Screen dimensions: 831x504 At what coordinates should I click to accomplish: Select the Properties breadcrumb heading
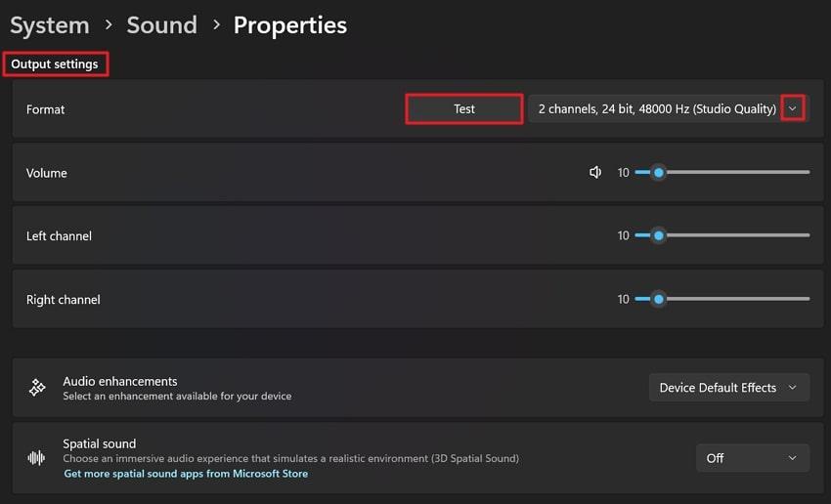click(290, 25)
